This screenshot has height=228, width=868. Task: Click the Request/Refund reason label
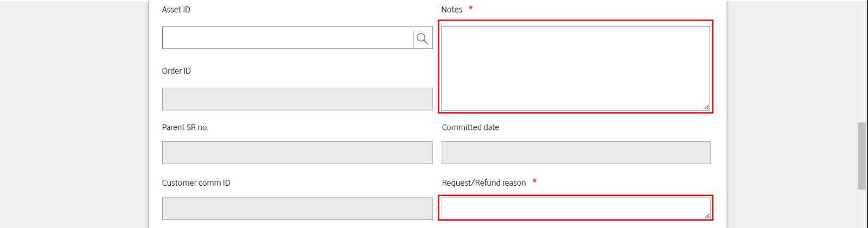tap(484, 183)
